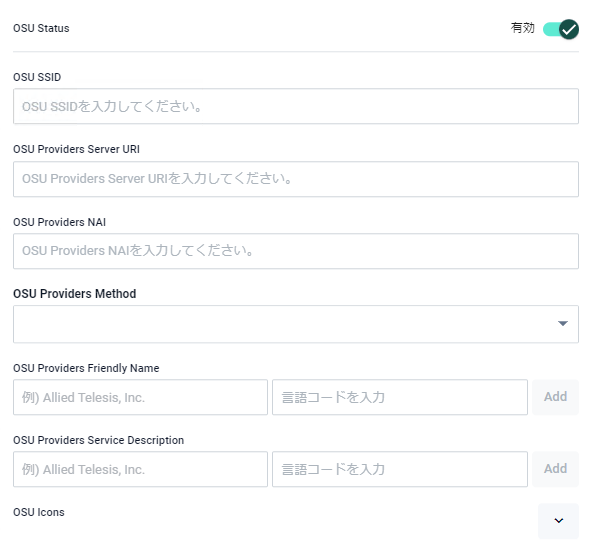Click the Friendly Name language code field
593x559 pixels.
[x=400, y=397]
